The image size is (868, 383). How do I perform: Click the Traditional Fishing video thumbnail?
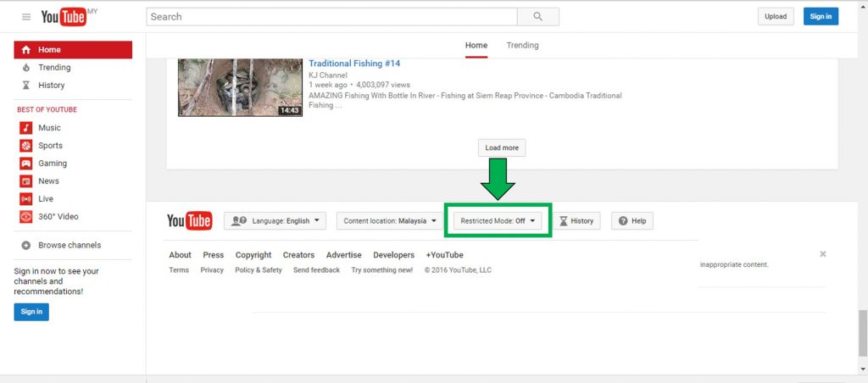click(x=240, y=87)
